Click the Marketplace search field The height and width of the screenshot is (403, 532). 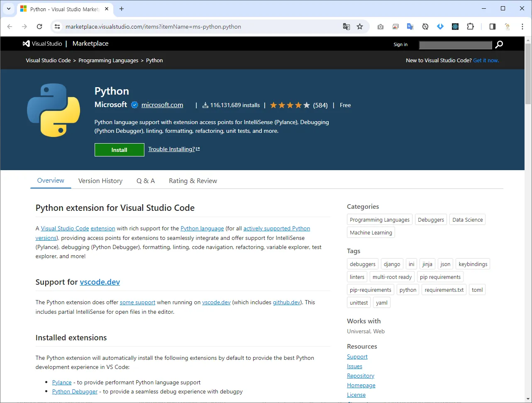pyautogui.click(x=455, y=45)
